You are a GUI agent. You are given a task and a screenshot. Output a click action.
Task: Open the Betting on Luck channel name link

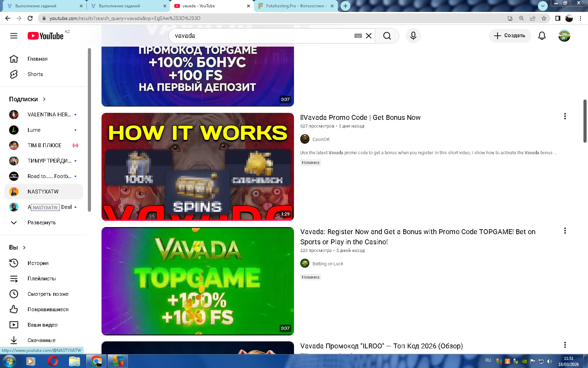click(x=328, y=264)
